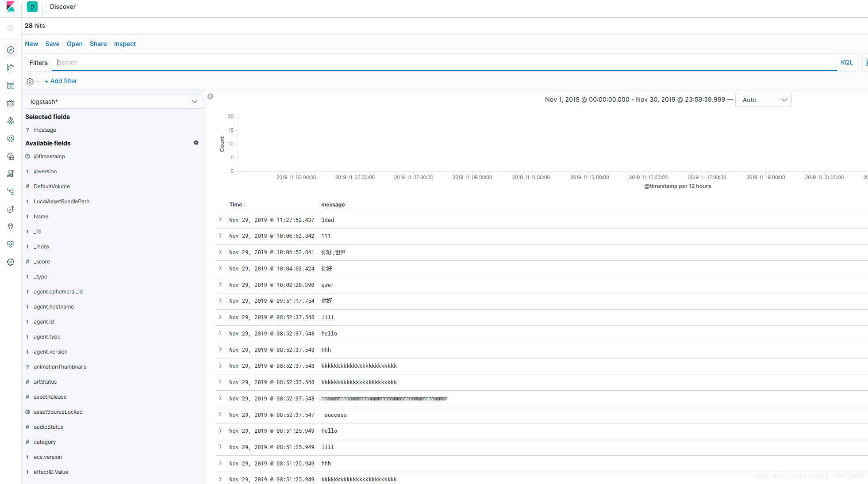Click Add filter link
Viewport: 868px width, 484px height.
61,81
